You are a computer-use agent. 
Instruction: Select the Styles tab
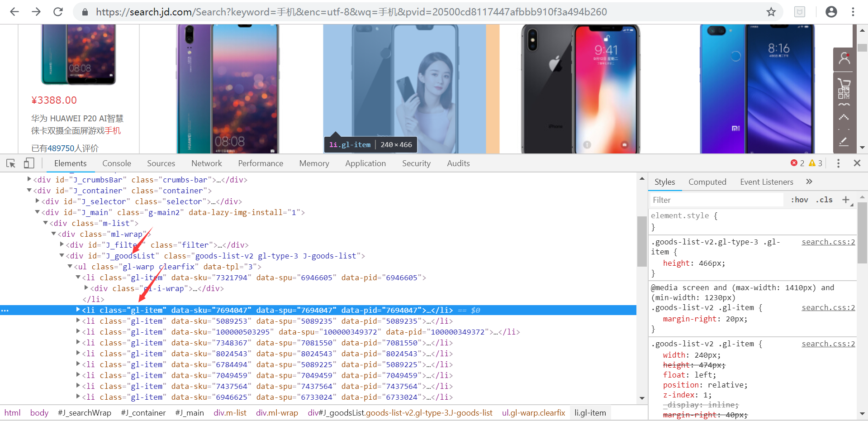tap(664, 182)
